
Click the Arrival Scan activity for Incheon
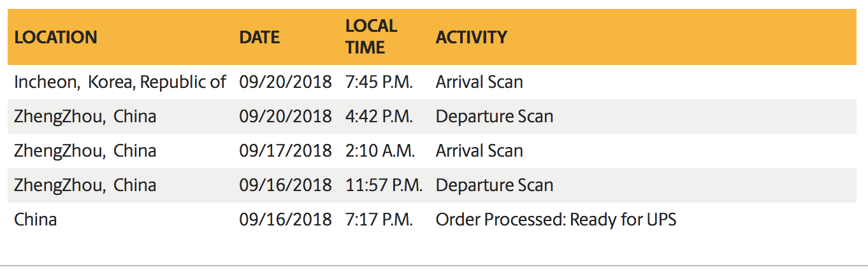[x=479, y=82]
